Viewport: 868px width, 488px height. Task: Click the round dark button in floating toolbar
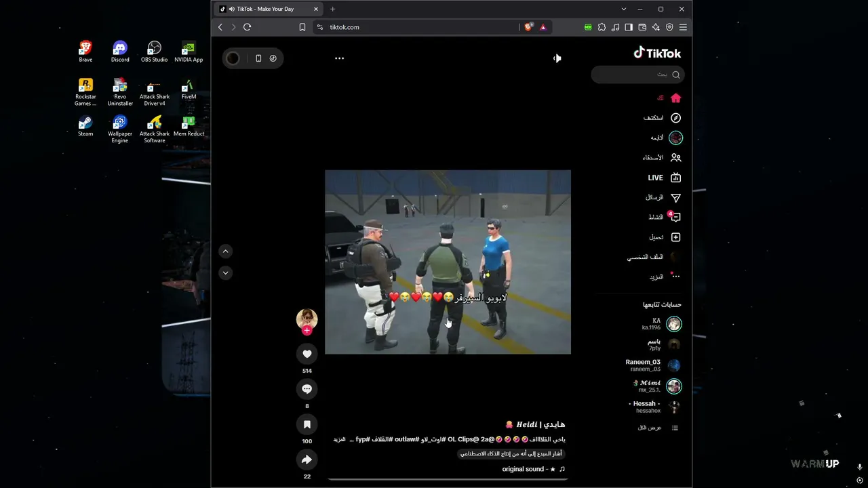tap(233, 58)
